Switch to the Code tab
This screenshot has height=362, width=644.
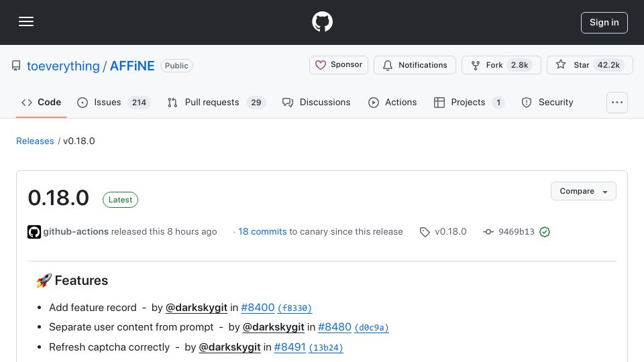coord(41,102)
